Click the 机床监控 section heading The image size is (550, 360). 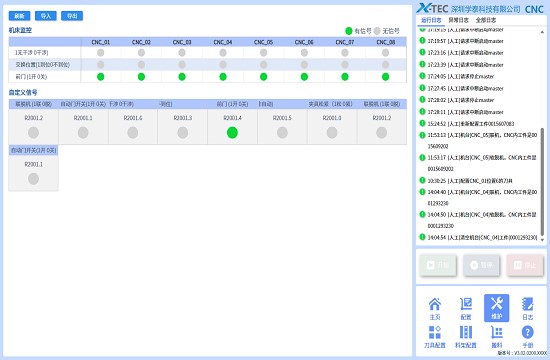20,30
